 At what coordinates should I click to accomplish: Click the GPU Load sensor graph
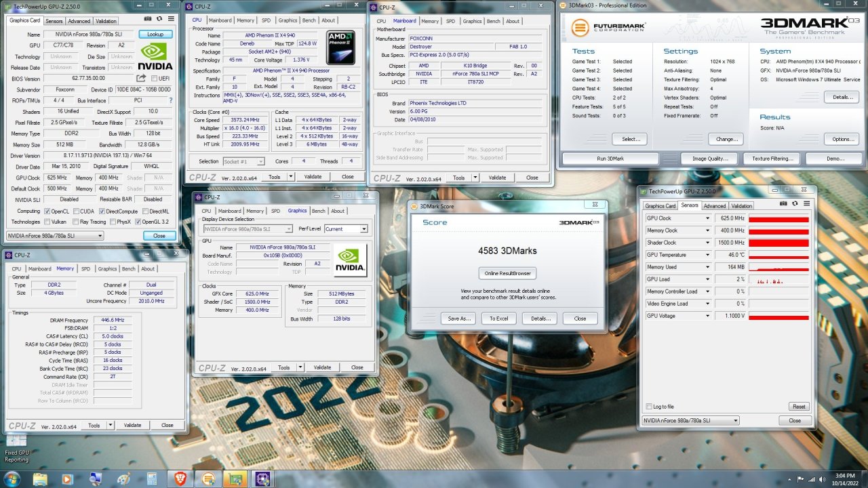[778, 279]
